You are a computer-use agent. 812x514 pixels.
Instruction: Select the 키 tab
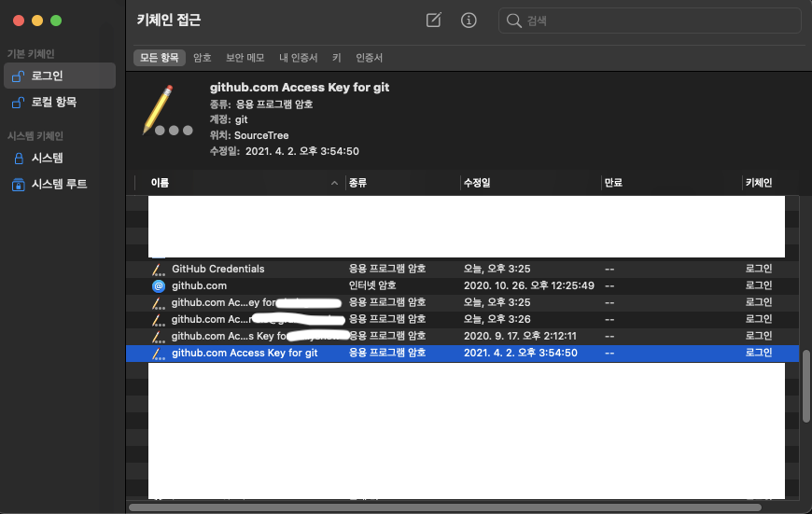(337, 58)
